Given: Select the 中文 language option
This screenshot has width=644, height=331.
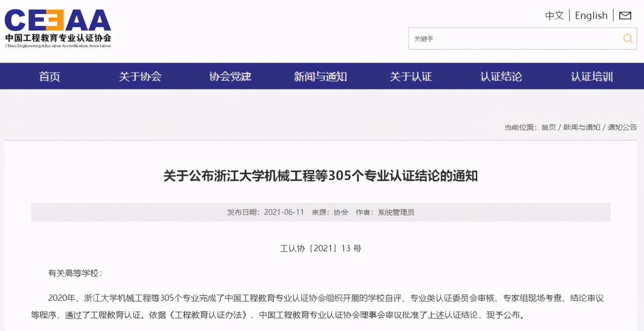Looking at the screenshot, I should click(x=554, y=16).
